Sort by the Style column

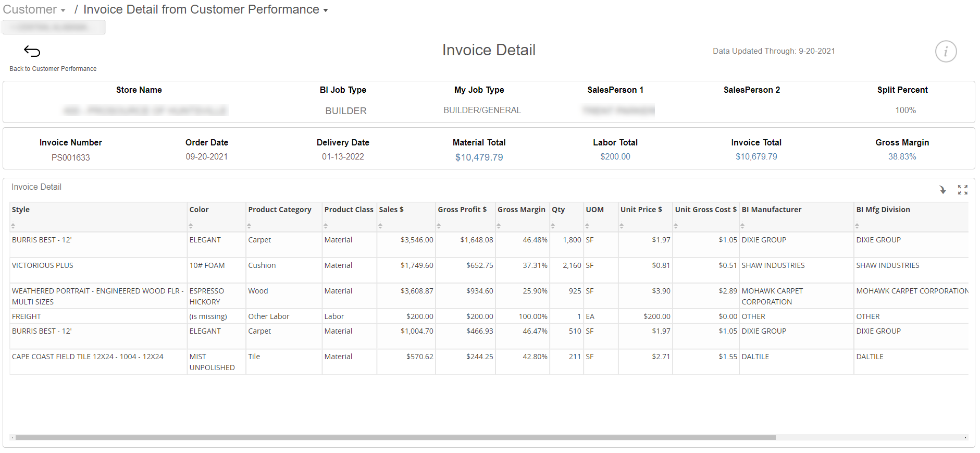click(x=13, y=226)
